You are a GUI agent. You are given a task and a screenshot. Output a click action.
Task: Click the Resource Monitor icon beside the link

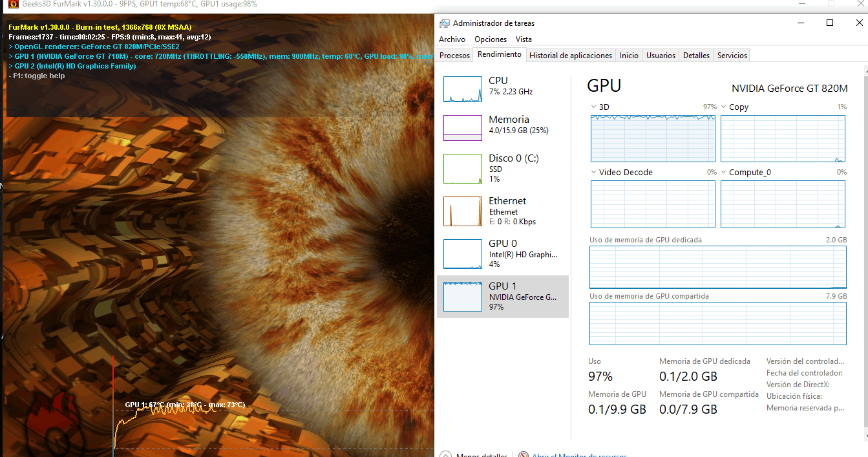524,454
